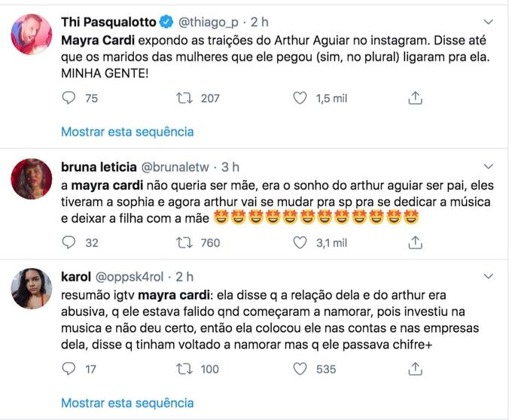Show the thread under karol's tweet
The width and height of the screenshot is (512, 420).
coord(127,403)
